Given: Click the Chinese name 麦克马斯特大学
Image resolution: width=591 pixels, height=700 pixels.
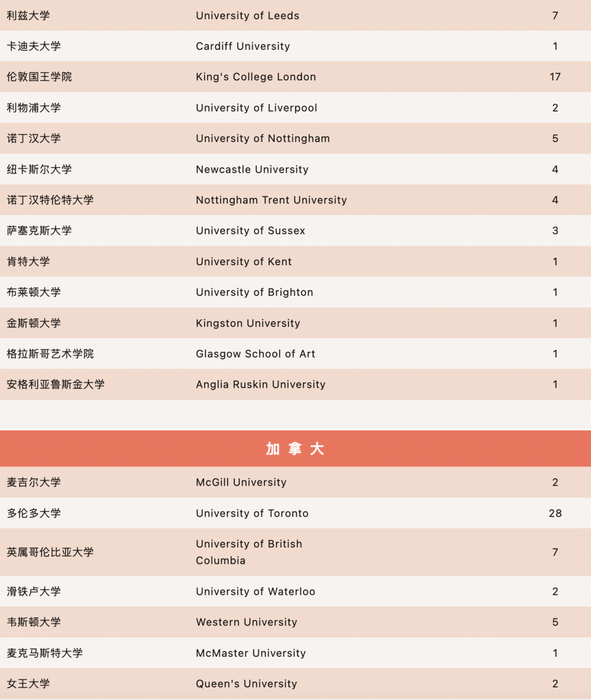Looking at the screenshot, I should click(x=44, y=653).
